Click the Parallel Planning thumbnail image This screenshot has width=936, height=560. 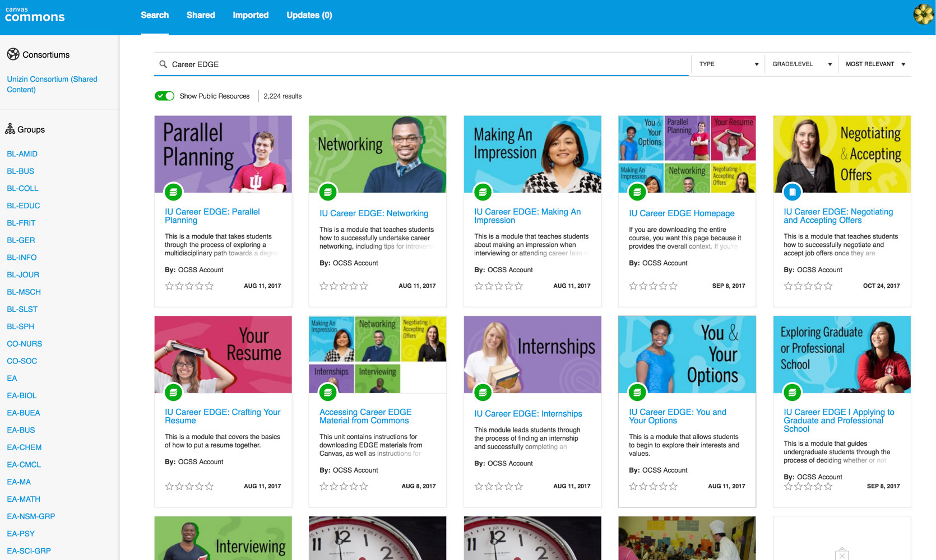coord(223,154)
